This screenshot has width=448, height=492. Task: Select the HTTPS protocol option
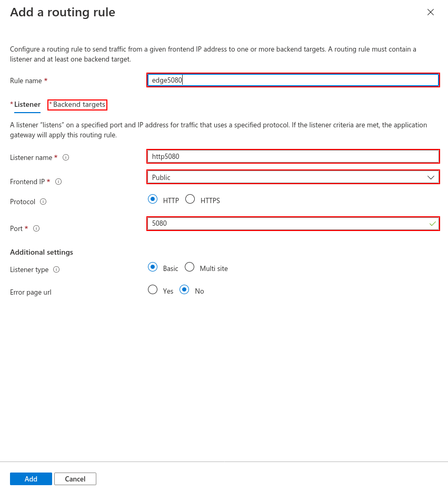click(190, 199)
